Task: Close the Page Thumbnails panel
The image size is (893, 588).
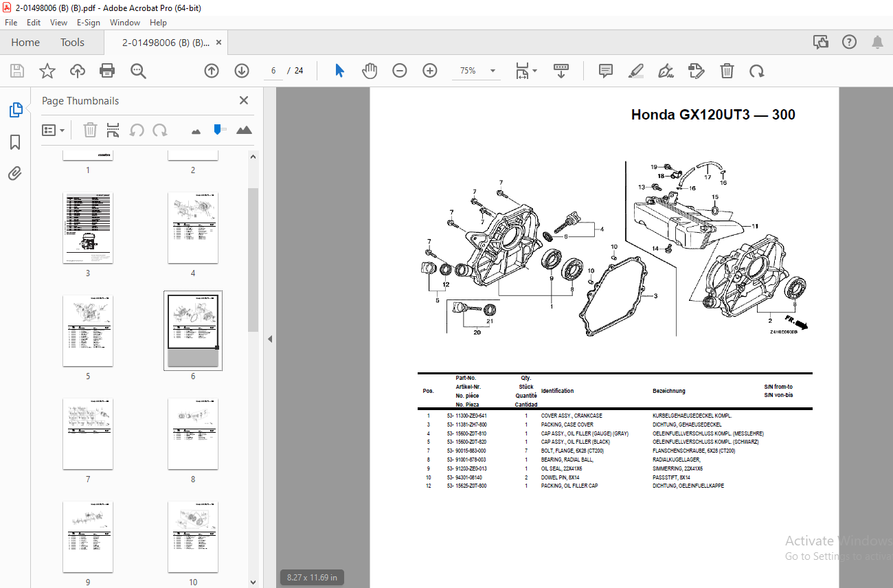Action: (x=244, y=100)
